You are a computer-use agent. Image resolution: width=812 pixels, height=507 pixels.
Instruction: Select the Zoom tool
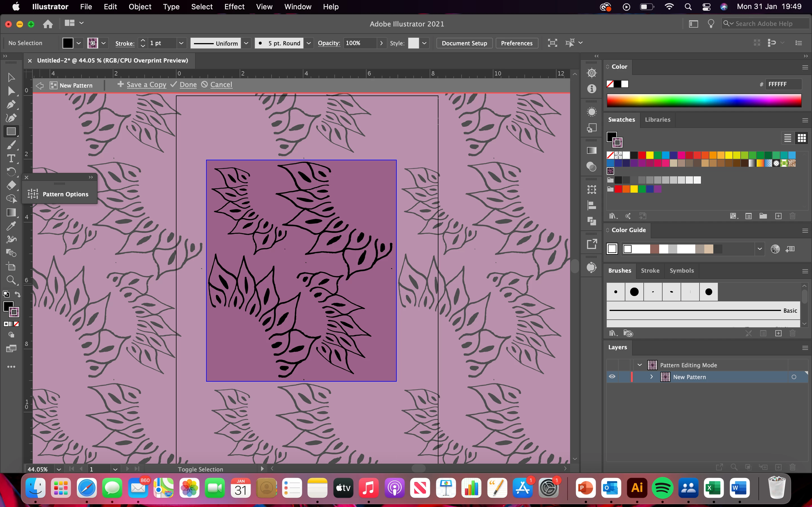[11, 280]
